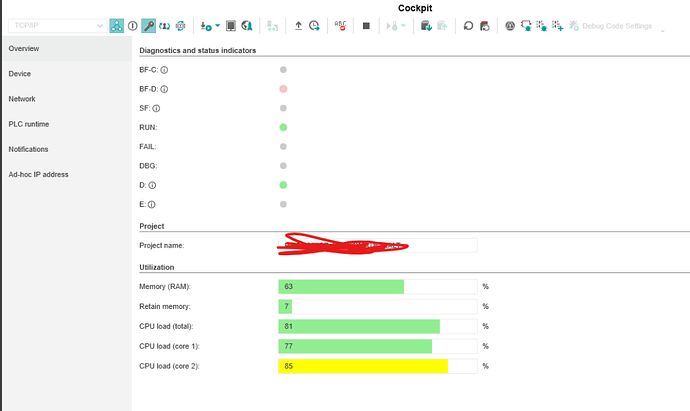Click the controller device icon in toolbar
The height and width of the screenshot is (411, 690).
pyautogui.click(x=231, y=26)
